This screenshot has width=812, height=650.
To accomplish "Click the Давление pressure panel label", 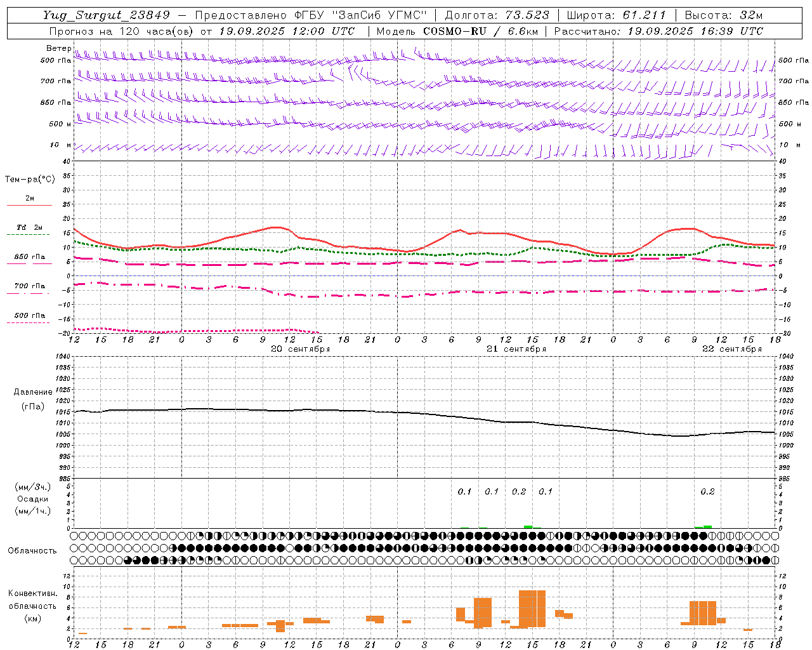I will point(33,392).
